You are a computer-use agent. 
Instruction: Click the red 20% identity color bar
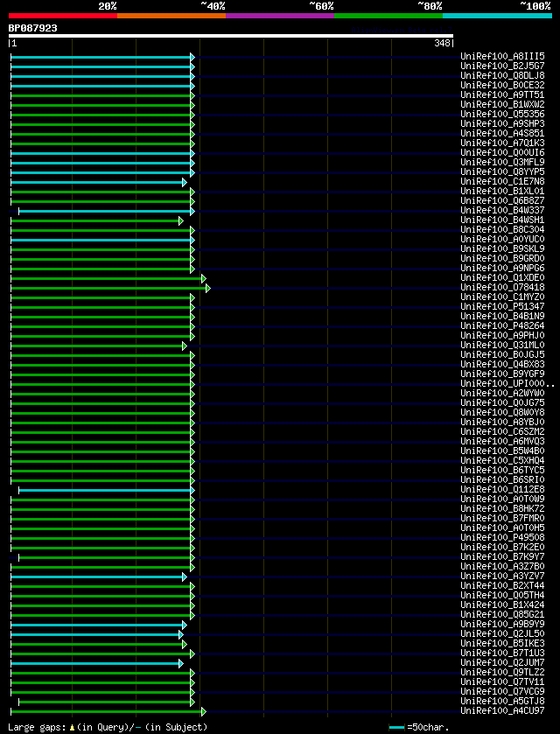pyautogui.click(x=63, y=16)
